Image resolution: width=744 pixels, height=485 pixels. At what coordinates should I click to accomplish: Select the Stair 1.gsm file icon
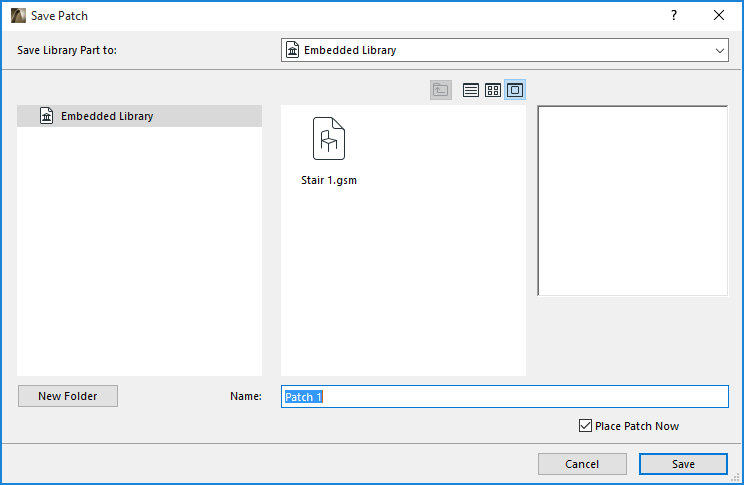click(329, 139)
